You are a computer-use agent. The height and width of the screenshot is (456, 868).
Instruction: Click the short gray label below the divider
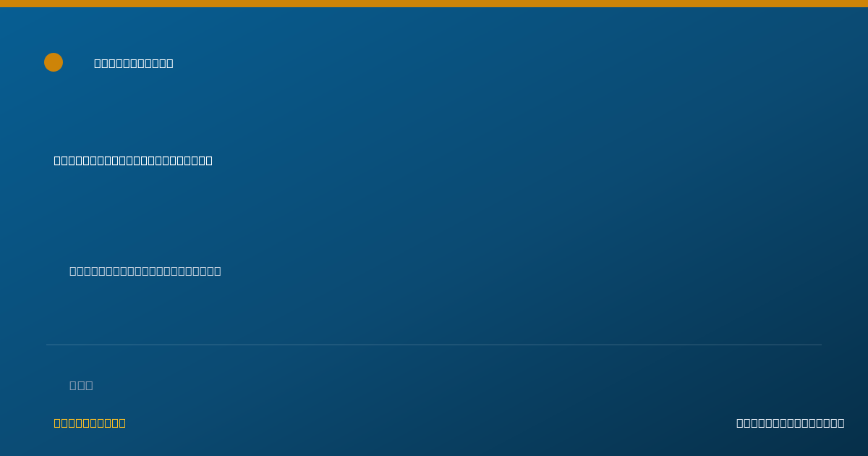[81, 385]
